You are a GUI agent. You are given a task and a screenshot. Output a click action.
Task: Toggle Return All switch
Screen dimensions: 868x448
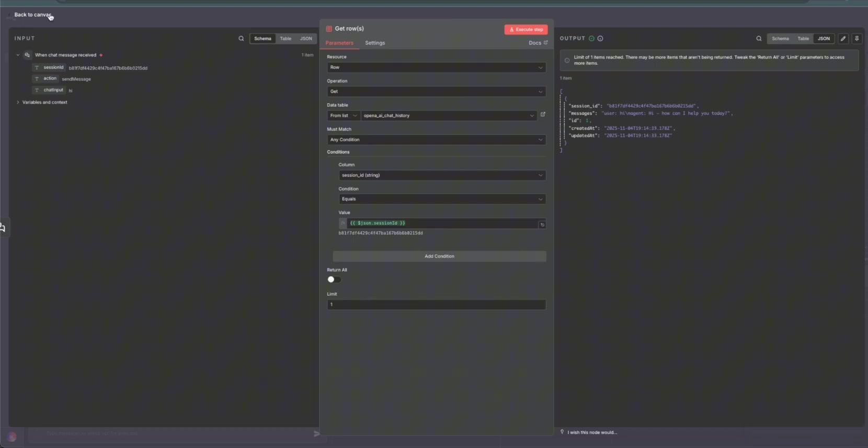[334, 279]
